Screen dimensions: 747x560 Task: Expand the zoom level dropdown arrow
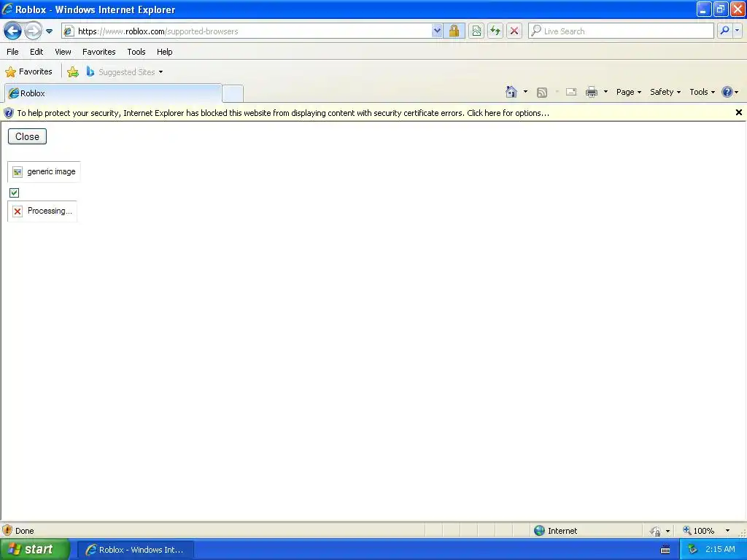pos(727,531)
